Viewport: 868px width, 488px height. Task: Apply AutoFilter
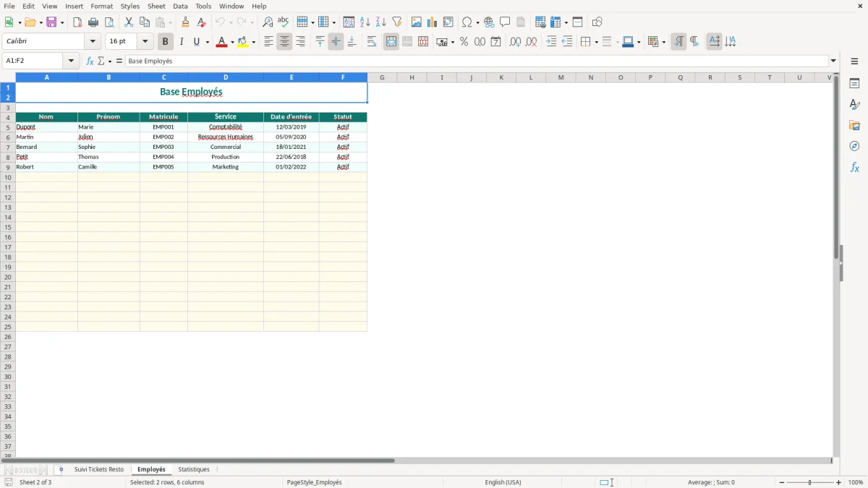point(396,22)
